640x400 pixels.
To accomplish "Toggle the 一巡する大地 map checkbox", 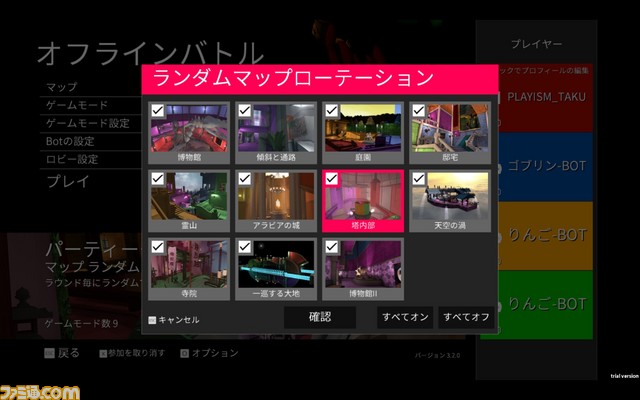I will click(244, 247).
